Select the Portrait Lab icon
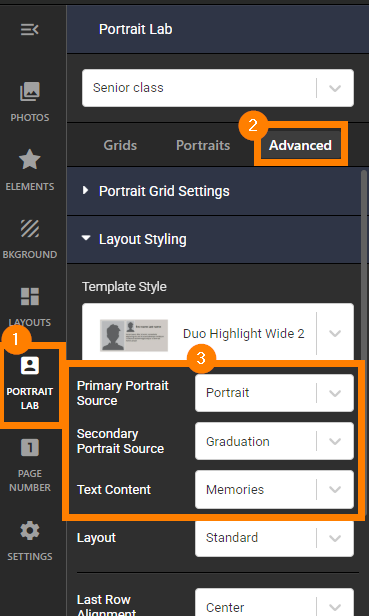Screen dimensions: 369x616 pyautogui.click(x=30, y=383)
